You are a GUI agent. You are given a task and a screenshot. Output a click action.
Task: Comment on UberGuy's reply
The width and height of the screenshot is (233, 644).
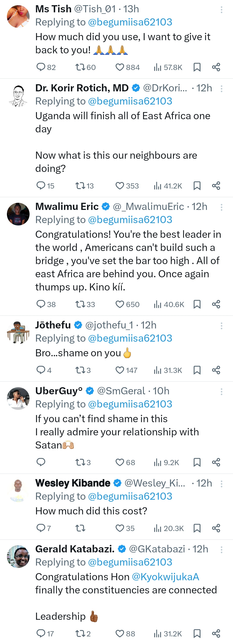click(x=41, y=462)
